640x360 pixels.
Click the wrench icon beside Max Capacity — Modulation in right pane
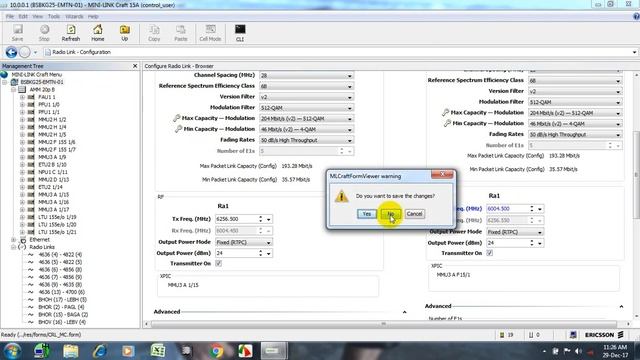coord(445,112)
